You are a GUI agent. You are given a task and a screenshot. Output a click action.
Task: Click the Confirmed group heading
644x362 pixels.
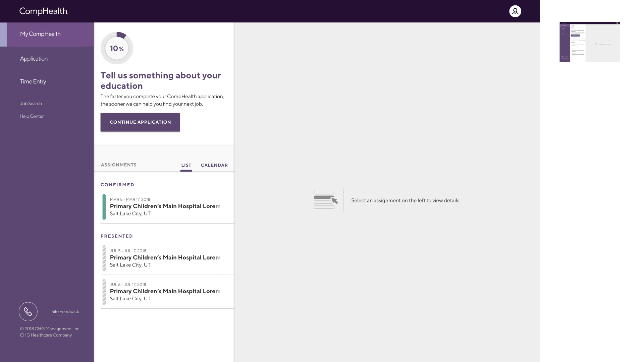pyautogui.click(x=117, y=185)
